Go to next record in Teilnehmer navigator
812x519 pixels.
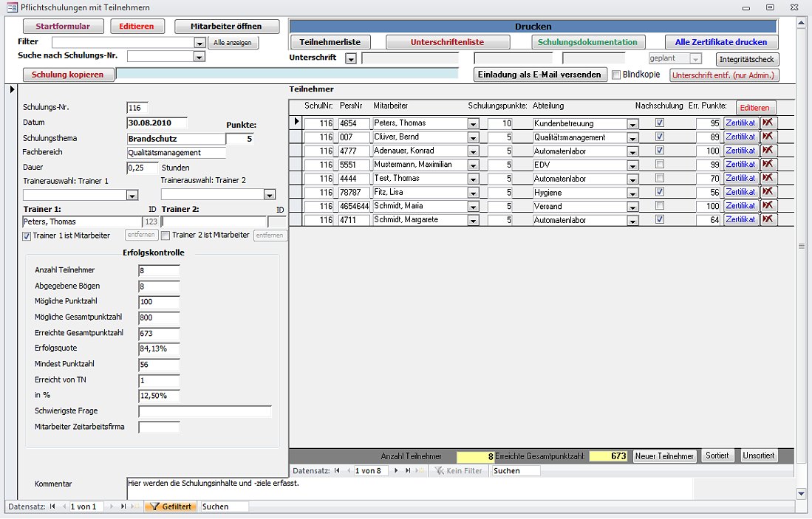pyautogui.click(x=396, y=470)
